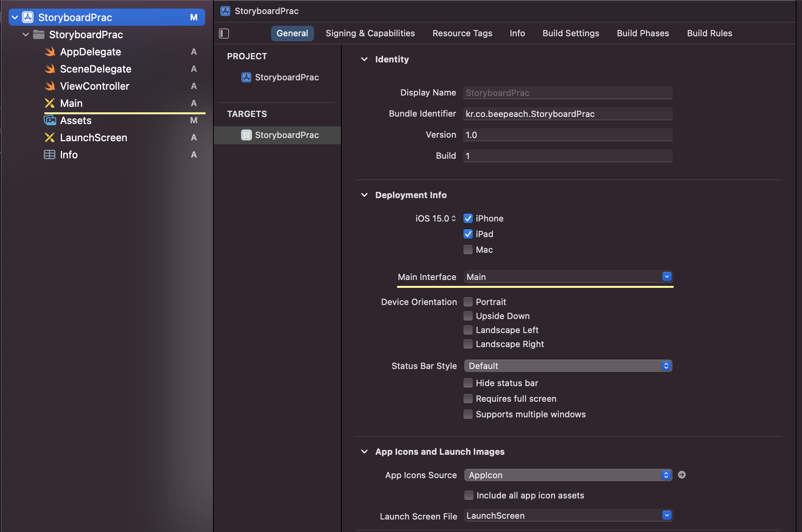
Task: Click the Bundle Identifier text field
Action: [567, 114]
